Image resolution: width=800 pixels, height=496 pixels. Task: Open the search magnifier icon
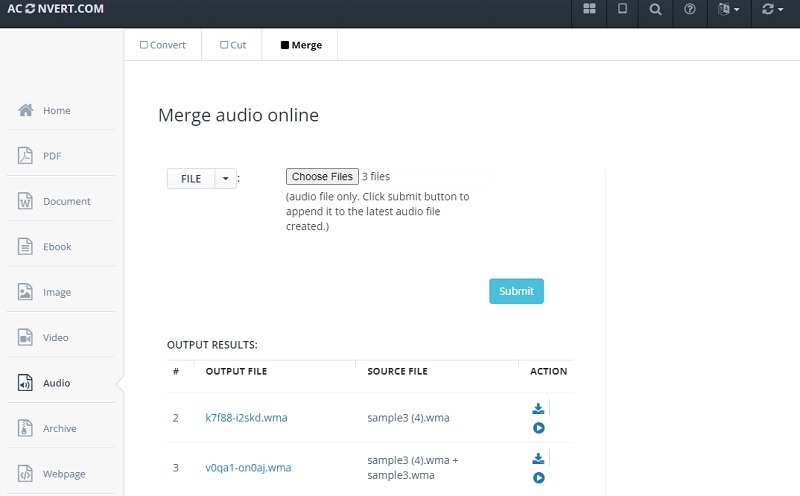click(x=655, y=10)
